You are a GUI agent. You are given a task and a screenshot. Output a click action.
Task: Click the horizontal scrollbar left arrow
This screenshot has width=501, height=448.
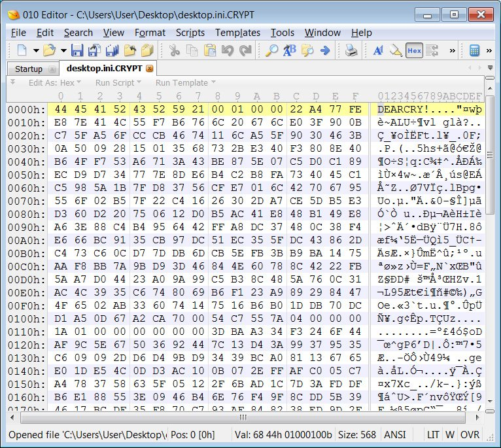click(x=12, y=417)
